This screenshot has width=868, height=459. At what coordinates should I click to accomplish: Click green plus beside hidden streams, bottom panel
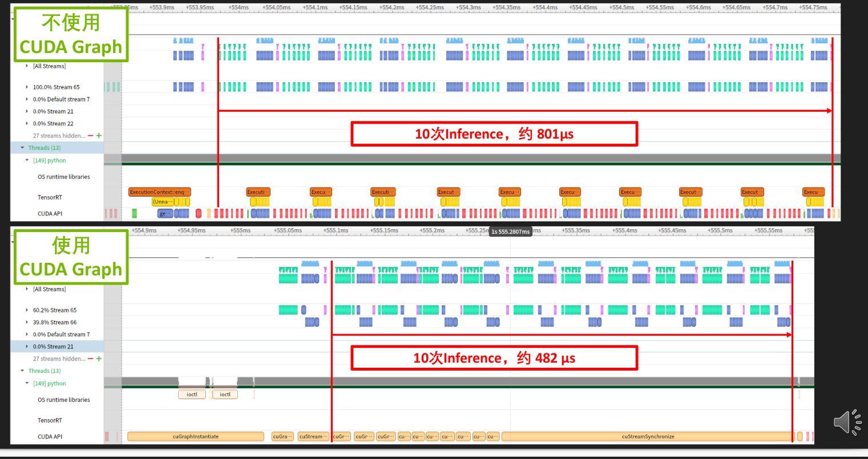point(99,359)
